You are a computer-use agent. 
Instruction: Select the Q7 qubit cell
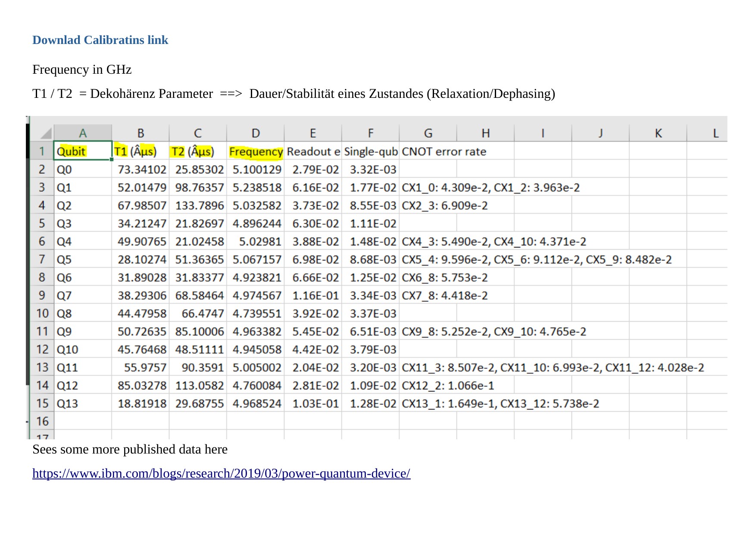point(82,296)
